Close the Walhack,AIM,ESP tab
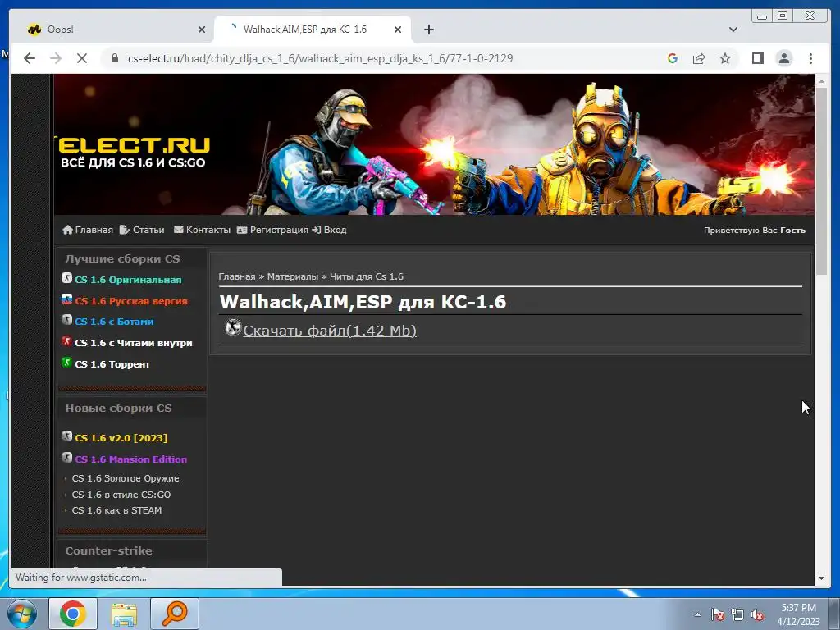840x630 pixels. [398, 30]
